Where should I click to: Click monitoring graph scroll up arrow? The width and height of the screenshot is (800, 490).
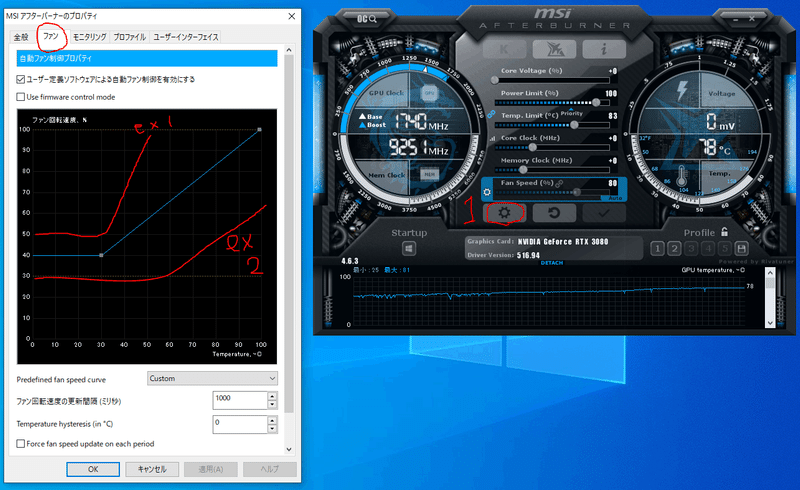coord(770,273)
